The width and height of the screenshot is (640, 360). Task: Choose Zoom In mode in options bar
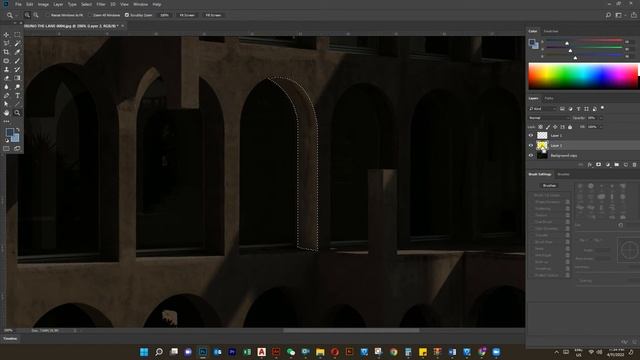(x=27, y=15)
